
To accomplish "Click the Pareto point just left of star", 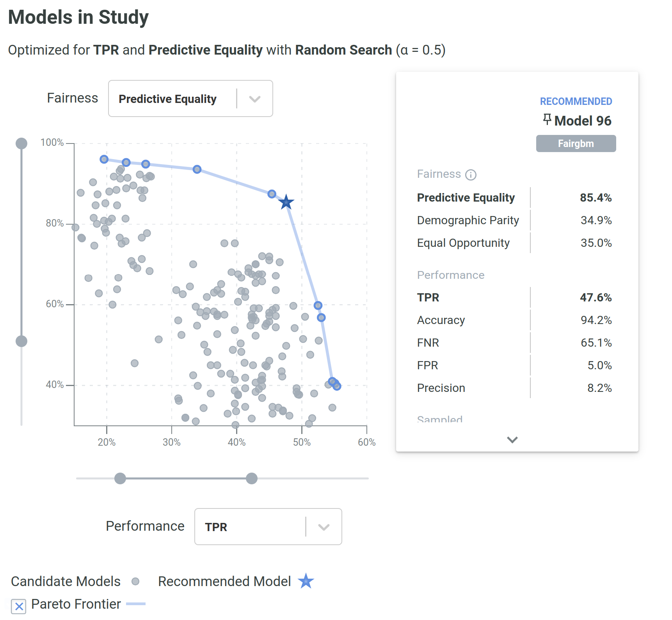I will (x=272, y=194).
